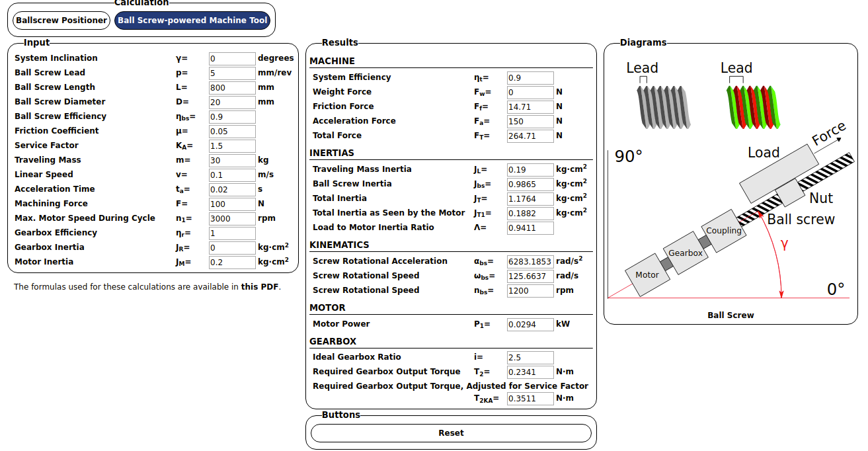Screen dimensions: 868x451
Task: Change the Gearbox Inertia input field
Action: click(x=232, y=248)
